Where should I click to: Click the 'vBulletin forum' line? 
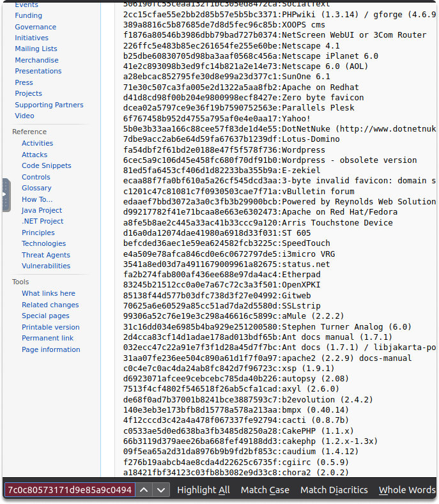click(238, 192)
